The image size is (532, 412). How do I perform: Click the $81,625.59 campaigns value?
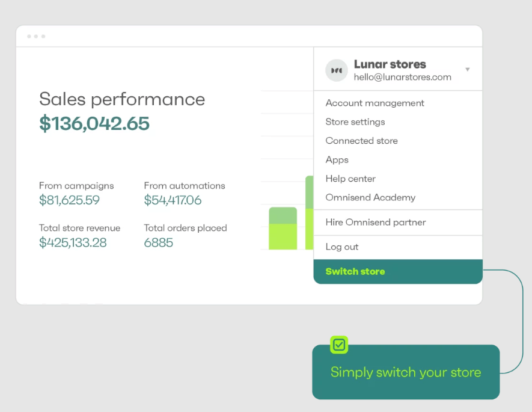(69, 200)
